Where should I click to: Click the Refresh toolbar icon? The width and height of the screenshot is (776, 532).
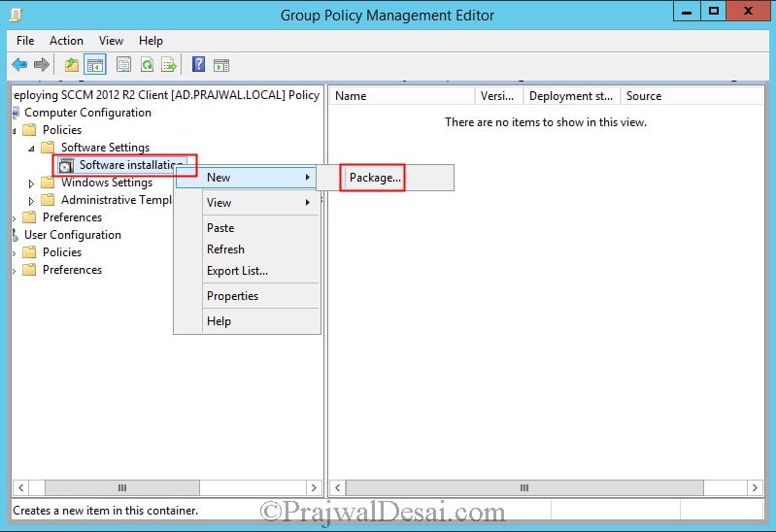tap(147, 65)
